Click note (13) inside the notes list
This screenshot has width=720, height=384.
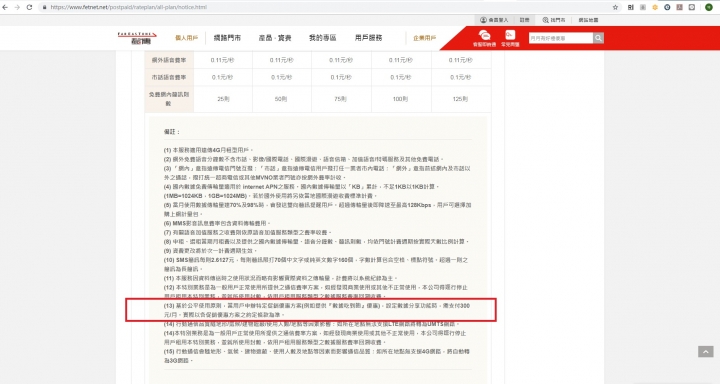[316, 310]
